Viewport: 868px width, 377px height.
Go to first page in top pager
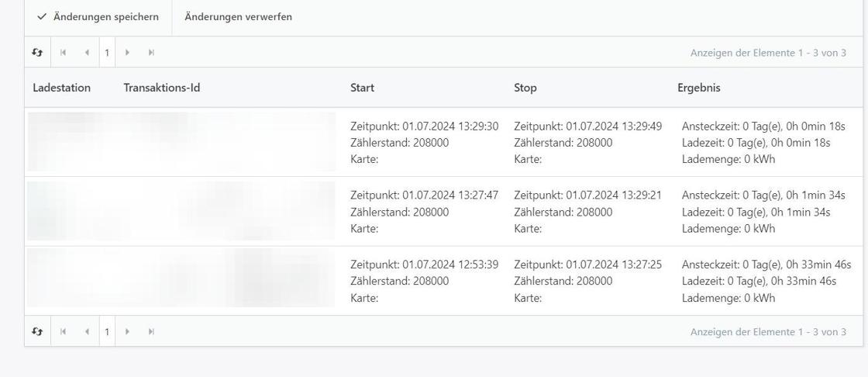point(63,53)
